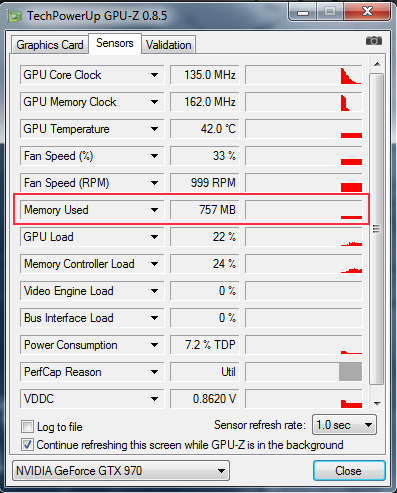Open the NVIDIA GeForce GTX 970 selector
Image resolution: width=397 pixels, height=493 pixels.
[121, 471]
